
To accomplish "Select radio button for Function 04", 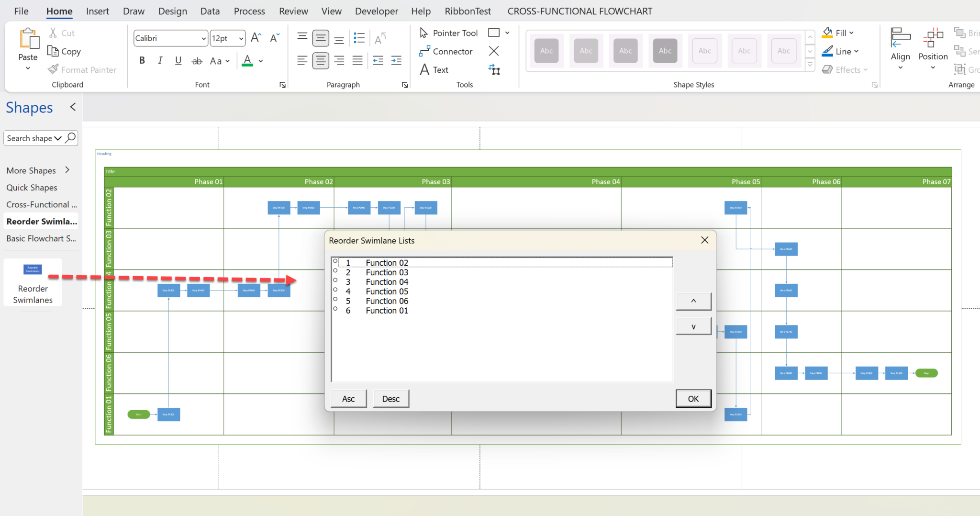I will [334, 280].
